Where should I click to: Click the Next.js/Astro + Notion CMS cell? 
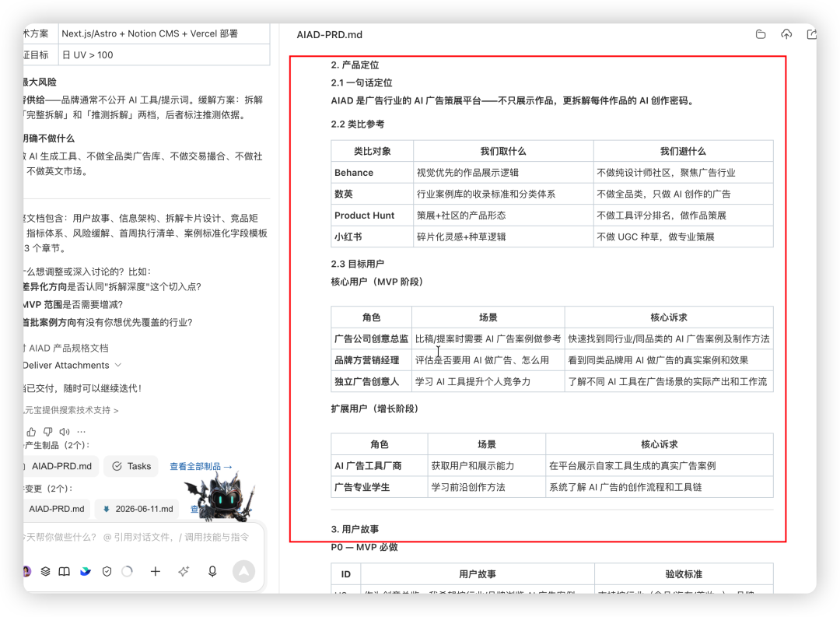pos(163,33)
